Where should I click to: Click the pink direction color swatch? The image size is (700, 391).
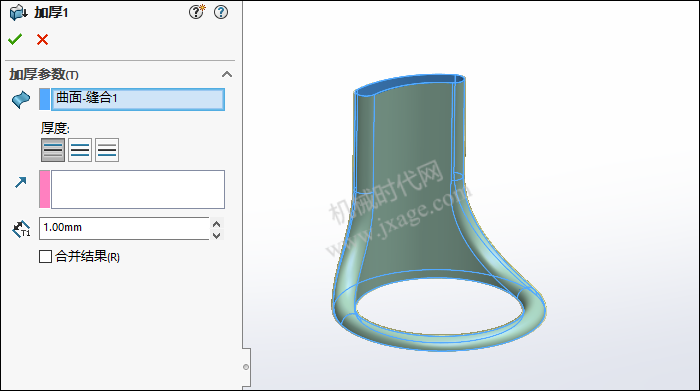[45, 189]
